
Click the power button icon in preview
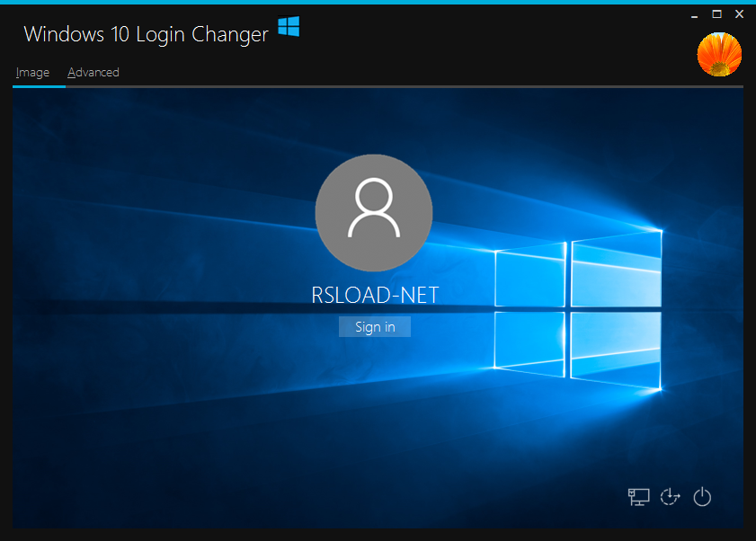tap(702, 496)
